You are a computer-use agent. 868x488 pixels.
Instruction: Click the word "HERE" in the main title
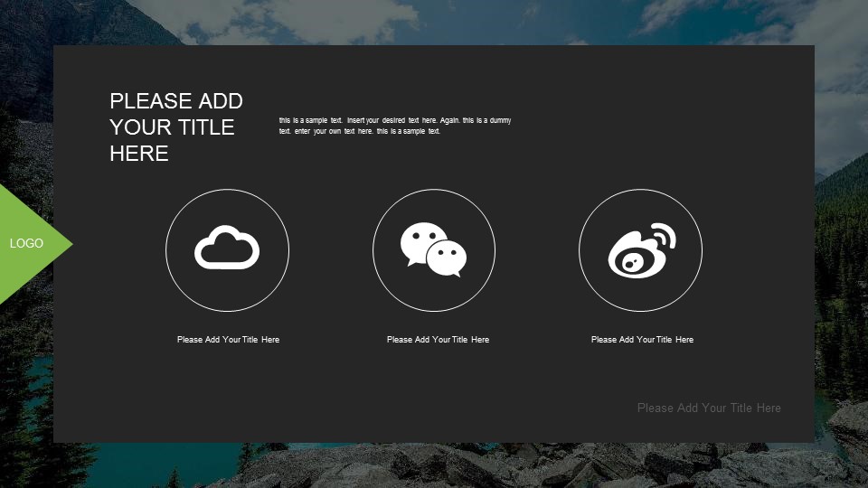[x=139, y=154]
